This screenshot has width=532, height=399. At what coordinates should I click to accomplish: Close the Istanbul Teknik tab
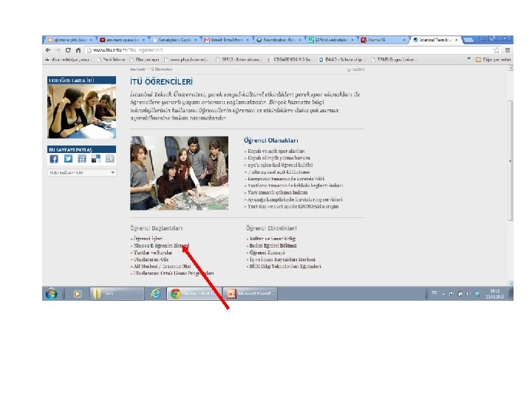pyautogui.click(x=457, y=40)
